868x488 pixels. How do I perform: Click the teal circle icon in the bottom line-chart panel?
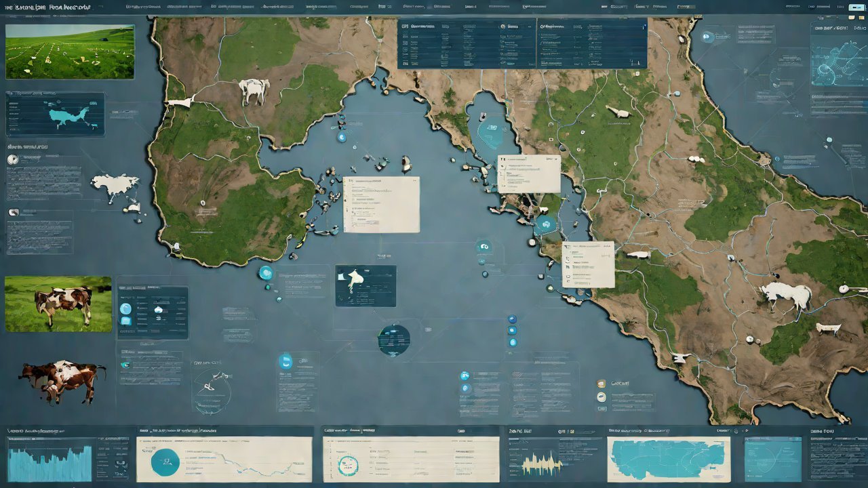(x=165, y=462)
